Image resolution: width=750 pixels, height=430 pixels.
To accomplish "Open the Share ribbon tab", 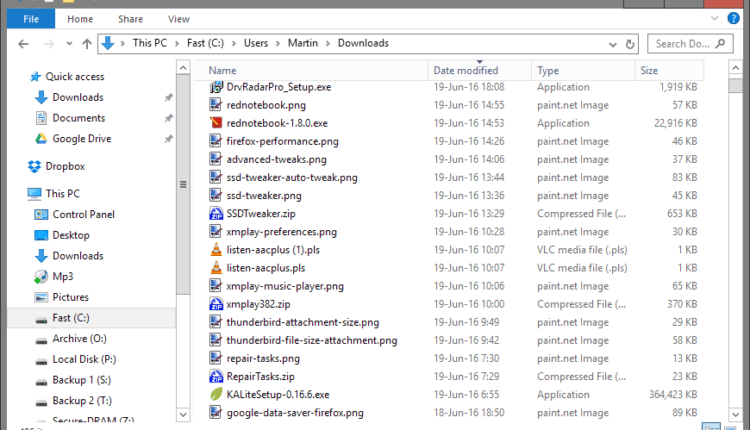I will (130, 19).
